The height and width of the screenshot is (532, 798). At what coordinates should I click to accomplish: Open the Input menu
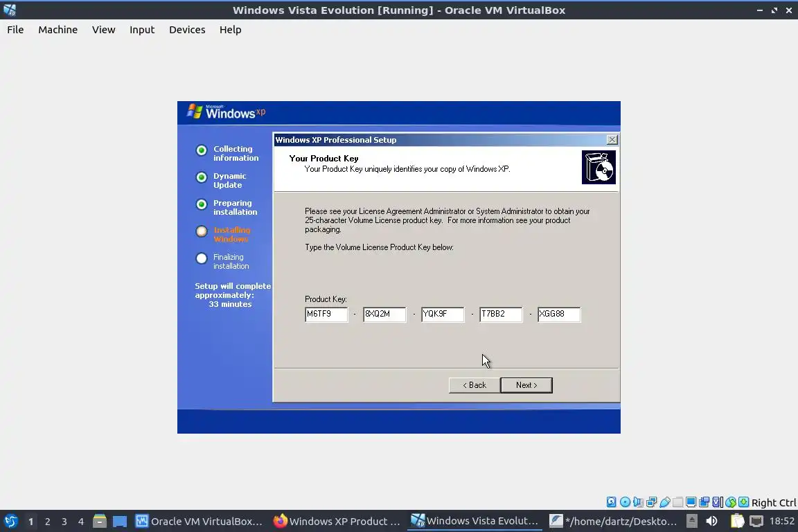(x=142, y=30)
